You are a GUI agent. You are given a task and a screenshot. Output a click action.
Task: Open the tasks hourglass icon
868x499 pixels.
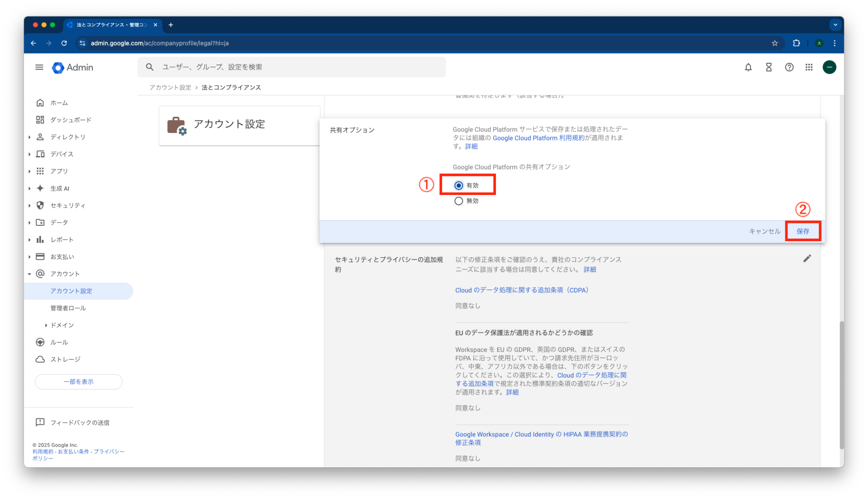coord(769,67)
